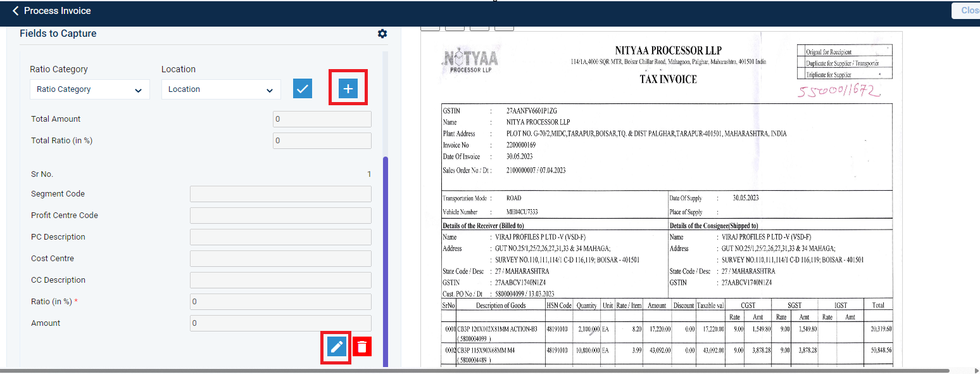Click the PC Description input field
This screenshot has height=374, width=980.
(280, 237)
